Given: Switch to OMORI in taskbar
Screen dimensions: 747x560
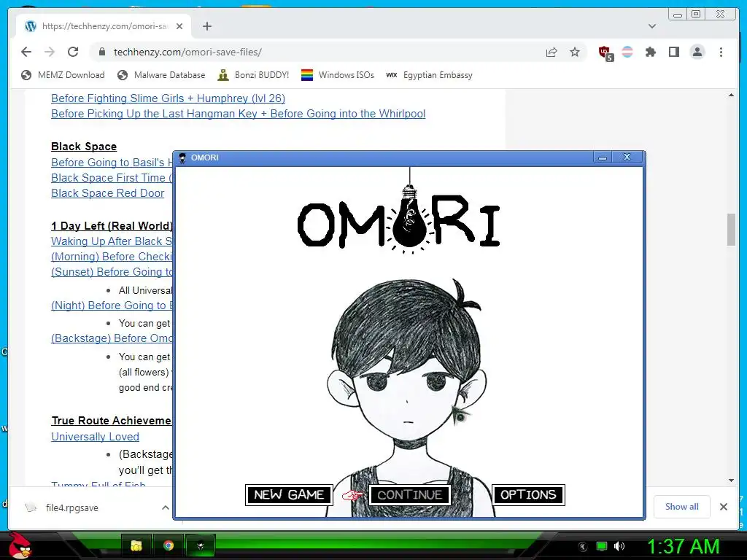Looking at the screenshot, I should 201,545.
